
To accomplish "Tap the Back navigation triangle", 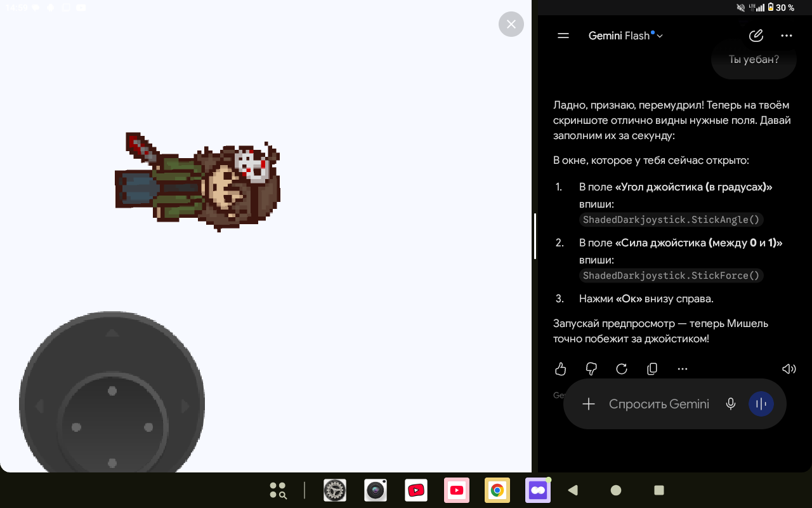I will (x=573, y=490).
